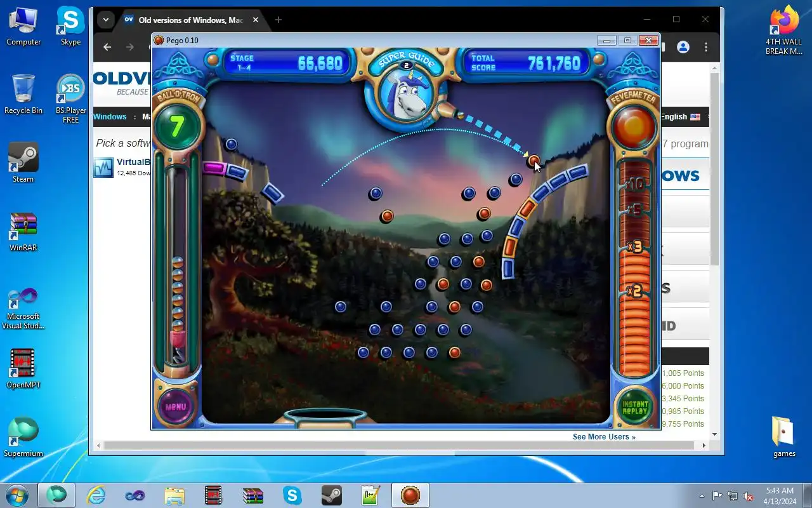This screenshot has height=508, width=812.
Task: Click the stage score 66,680
Action: point(320,63)
